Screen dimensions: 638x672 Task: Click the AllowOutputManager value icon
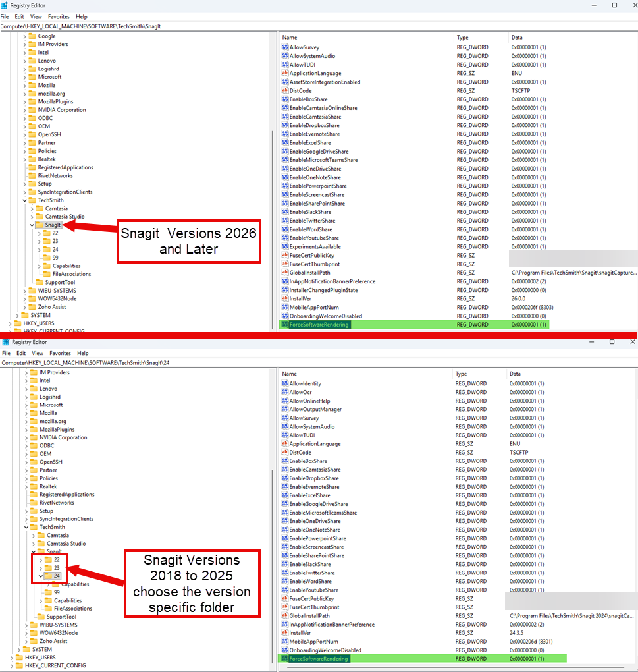tap(285, 409)
